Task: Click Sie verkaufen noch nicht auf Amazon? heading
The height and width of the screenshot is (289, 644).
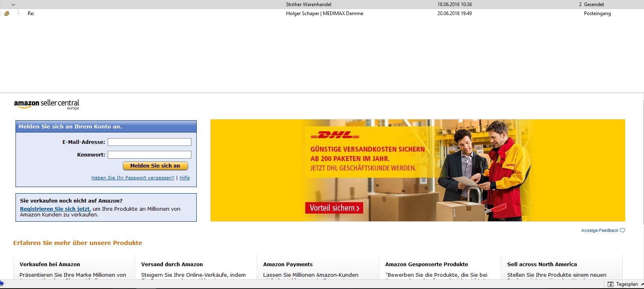Action: pyautogui.click(x=71, y=201)
